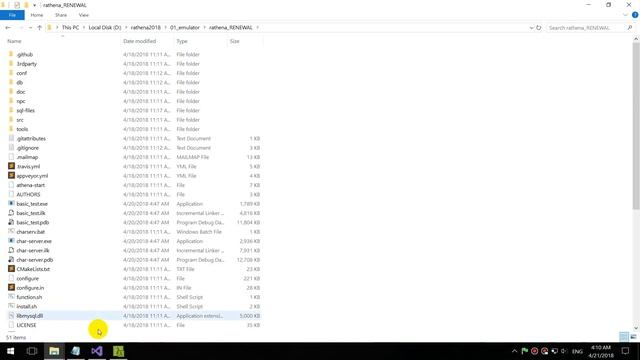Navigate to 01_emulator breadcrumb
Viewport: 640px width, 360px height.
[185, 28]
